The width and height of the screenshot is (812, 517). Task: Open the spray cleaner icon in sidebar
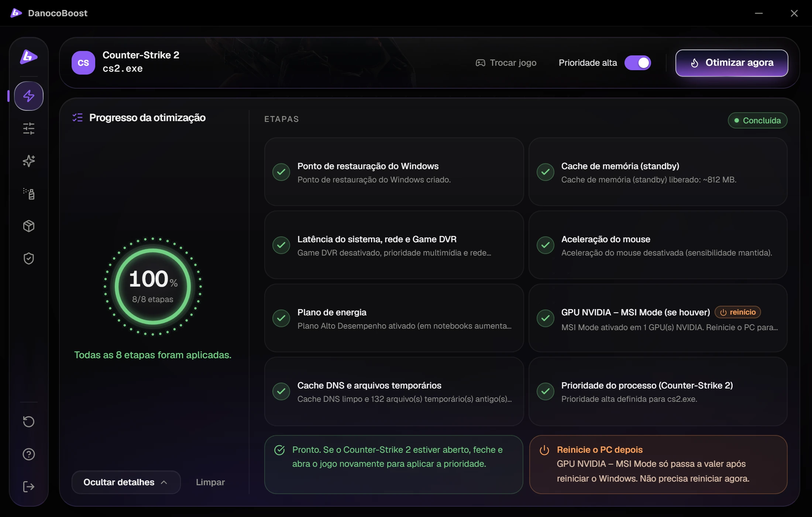[29, 194]
